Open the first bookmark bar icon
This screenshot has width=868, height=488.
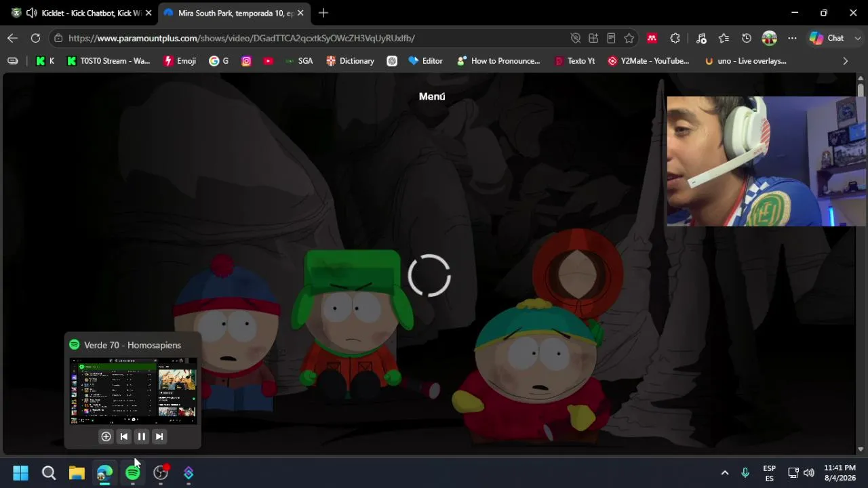(12, 61)
